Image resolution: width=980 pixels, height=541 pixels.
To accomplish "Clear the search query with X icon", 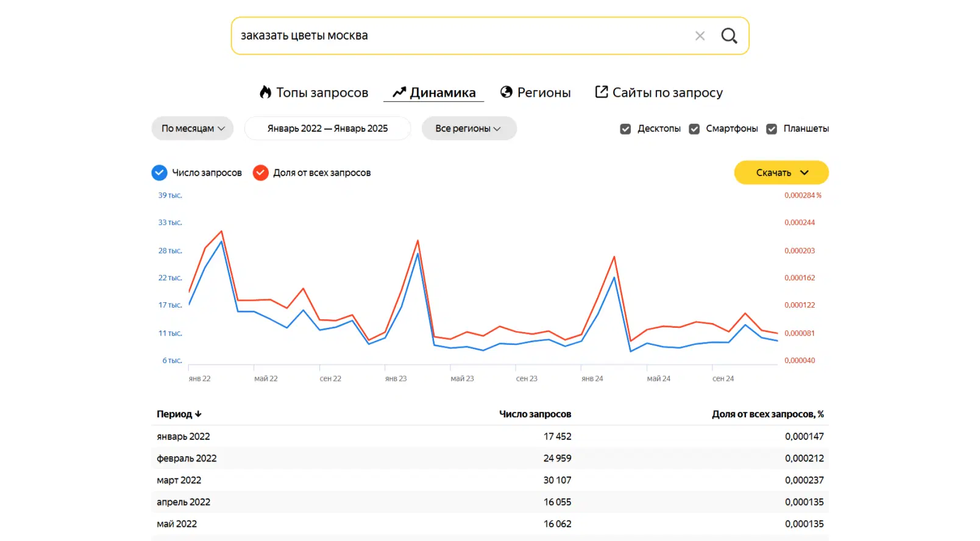I will click(x=700, y=36).
